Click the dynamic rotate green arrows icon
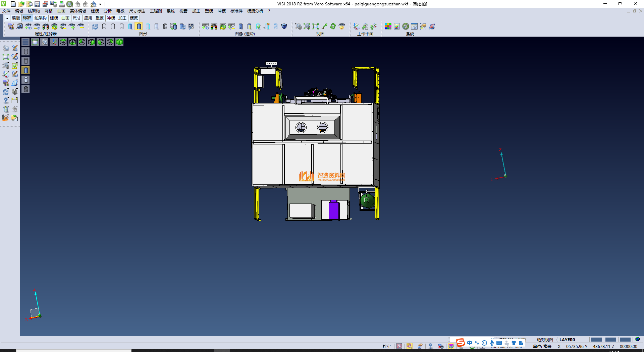The width and height of the screenshot is (644, 352). 333,27
